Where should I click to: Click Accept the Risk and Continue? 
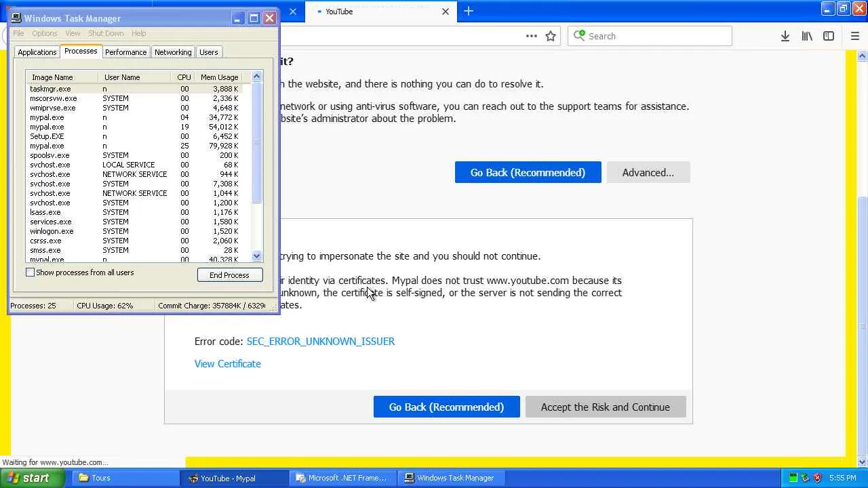click(x=605, y=407)
